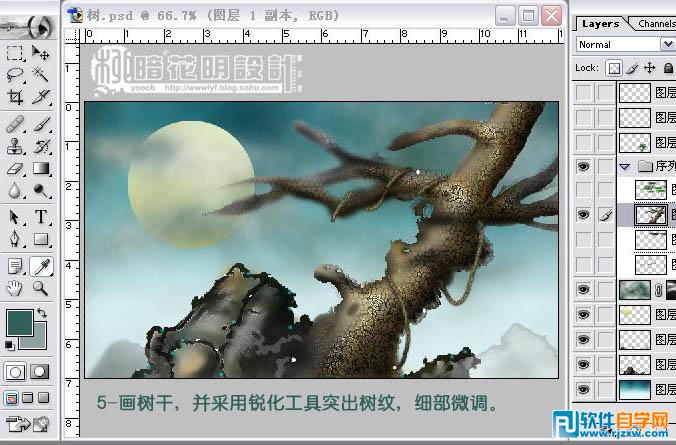
Task: Hide the moon layer eye
Action: pos(583,315)
